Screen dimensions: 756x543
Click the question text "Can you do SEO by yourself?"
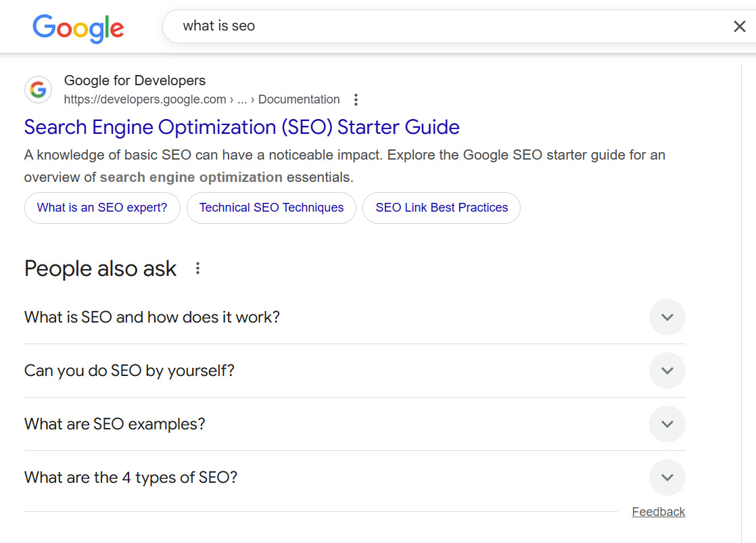click(128, 371)
